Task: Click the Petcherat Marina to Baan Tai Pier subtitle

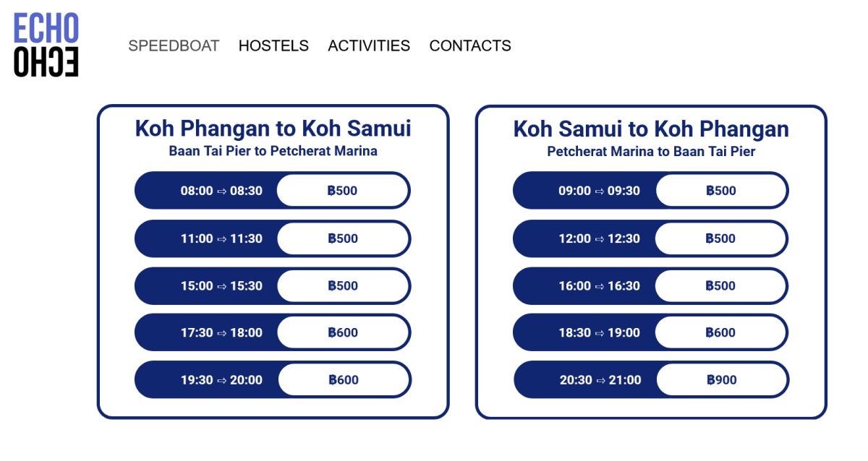Action: click(651, 152)
